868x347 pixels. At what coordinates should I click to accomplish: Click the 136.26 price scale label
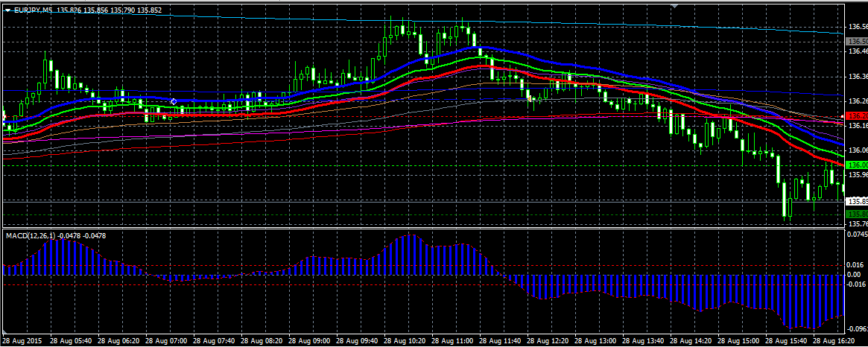858,101
